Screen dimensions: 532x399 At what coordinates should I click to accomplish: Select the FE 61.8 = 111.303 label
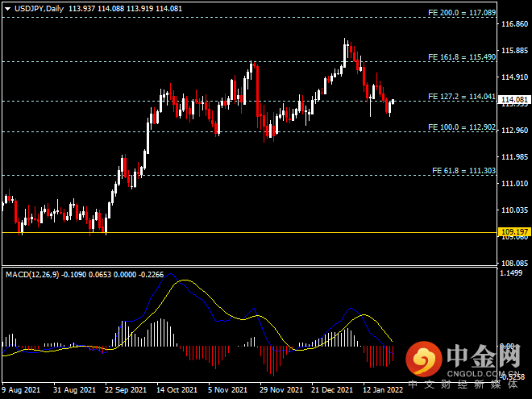point(463,171)
